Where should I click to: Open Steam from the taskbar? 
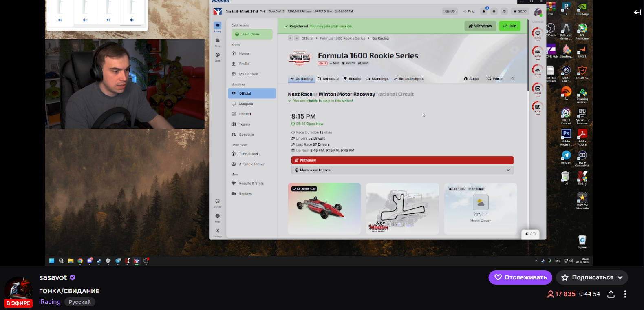coord(99,261)
